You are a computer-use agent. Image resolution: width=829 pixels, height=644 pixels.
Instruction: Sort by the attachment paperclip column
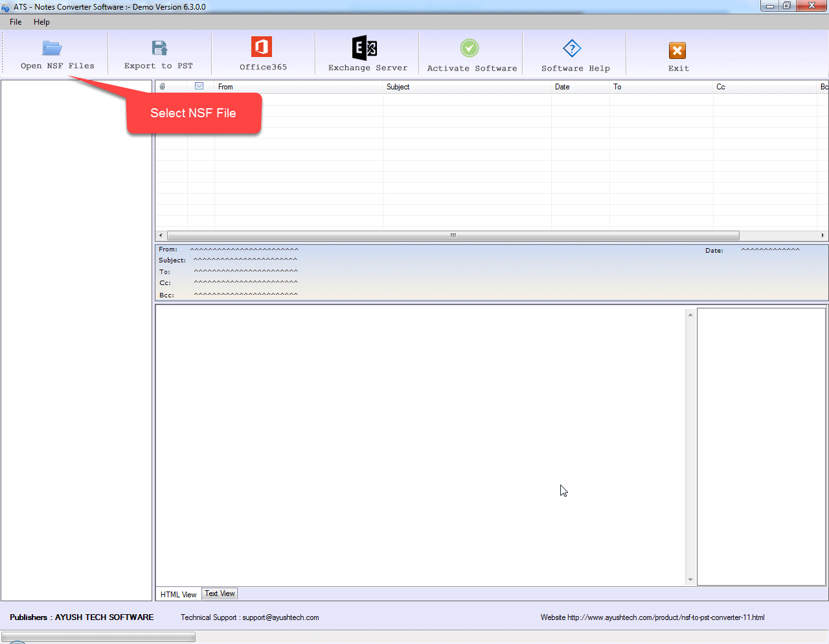[163, 86]
